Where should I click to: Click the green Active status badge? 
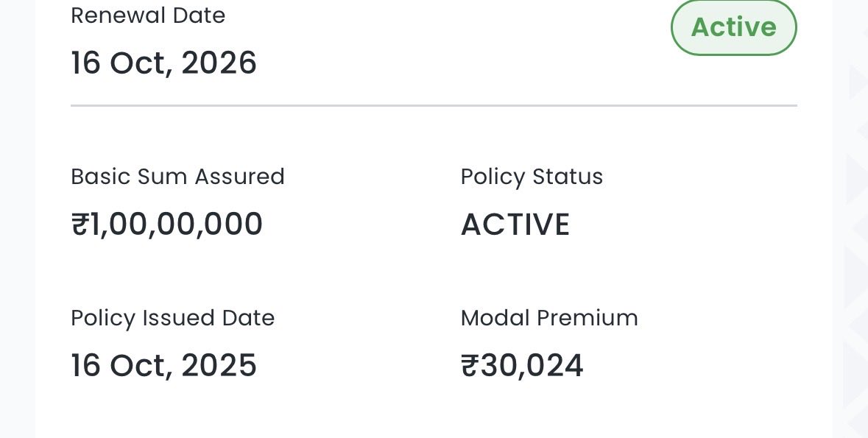733,27
